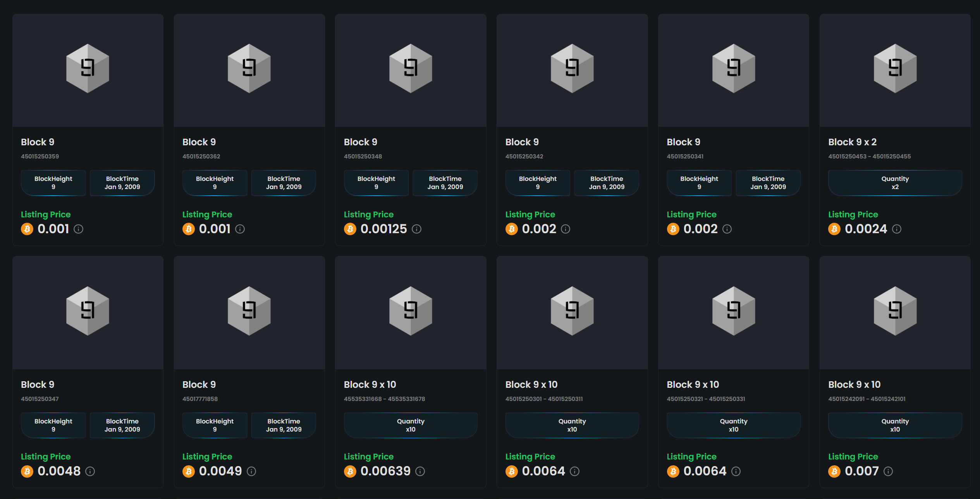This screenshot has height=499, width=980.
Task: Click Bitcoin icon beside 0.00639 price
Action: pyautogui.click(x=350, y=471)
